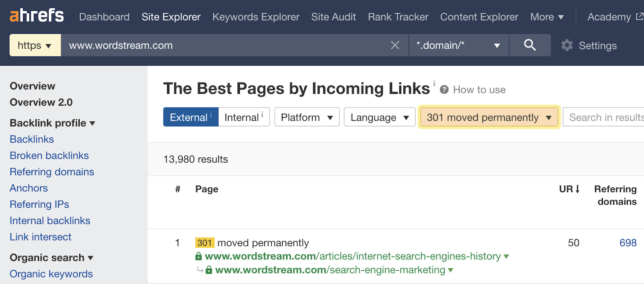Open Broken backlinks report
This screenshot has width=644, height=284.
click(x=49, y=155)
